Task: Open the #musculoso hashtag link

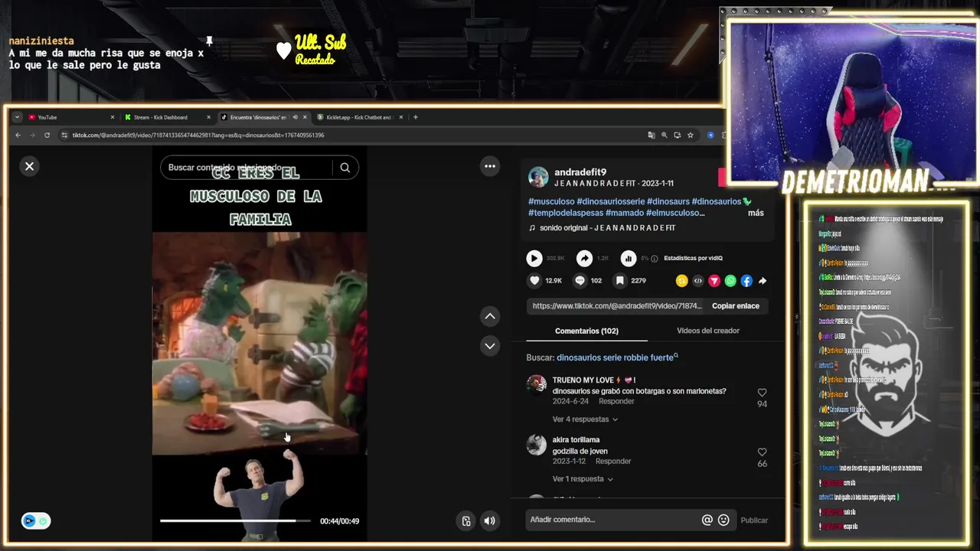Action: pyautogui.click(x=551, y=201)
